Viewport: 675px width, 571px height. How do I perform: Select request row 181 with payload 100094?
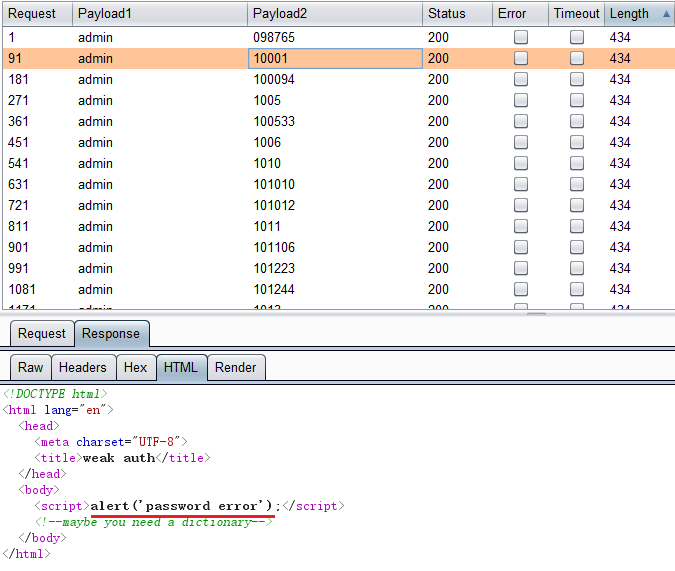[x=273, y=79]
